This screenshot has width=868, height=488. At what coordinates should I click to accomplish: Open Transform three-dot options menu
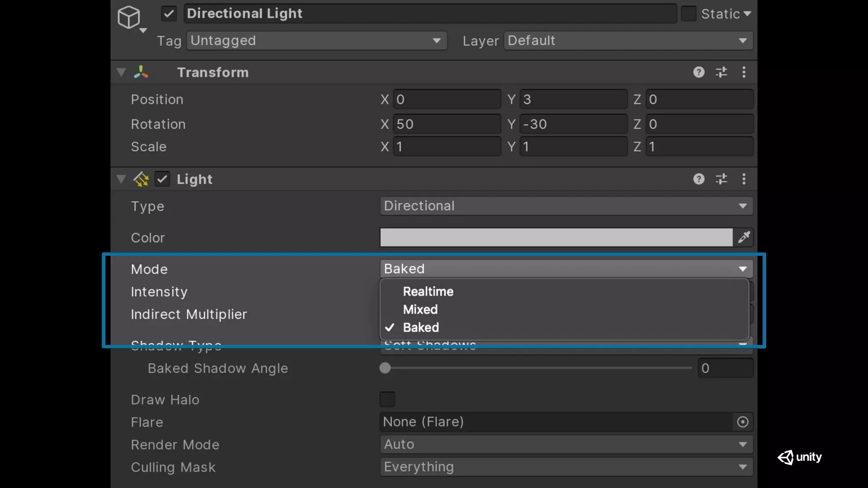point(744,72)
